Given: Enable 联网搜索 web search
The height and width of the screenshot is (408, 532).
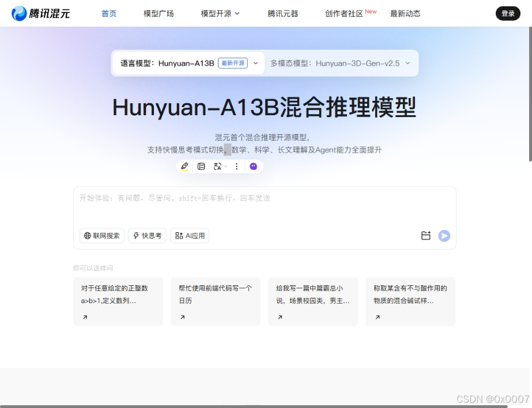Looking at the screenshot, I should pos(101,236).
